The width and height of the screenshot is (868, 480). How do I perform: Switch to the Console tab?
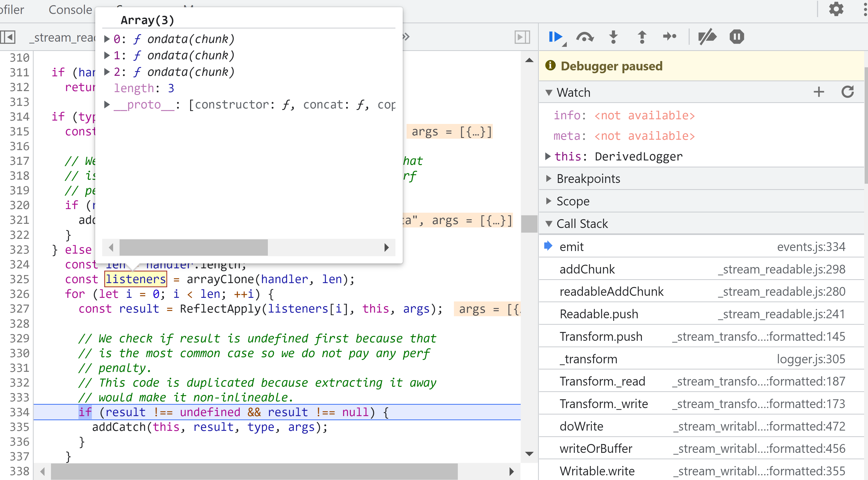[70, 10]
